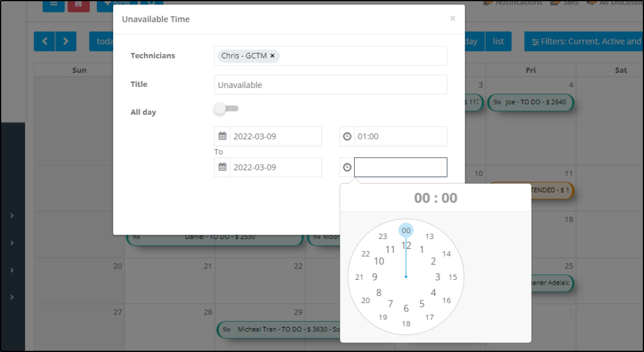
Task: Click the start time field 01:00
Action: click(x=401, y=136)
